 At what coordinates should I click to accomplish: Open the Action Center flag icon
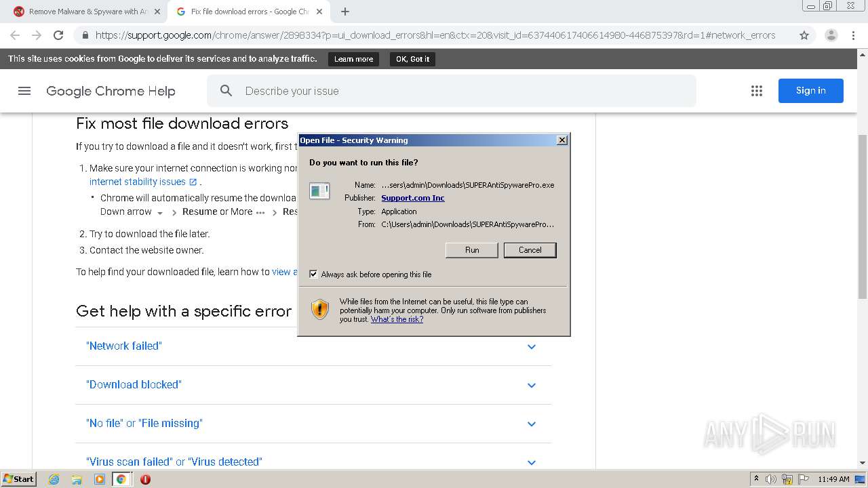(804, 479)
